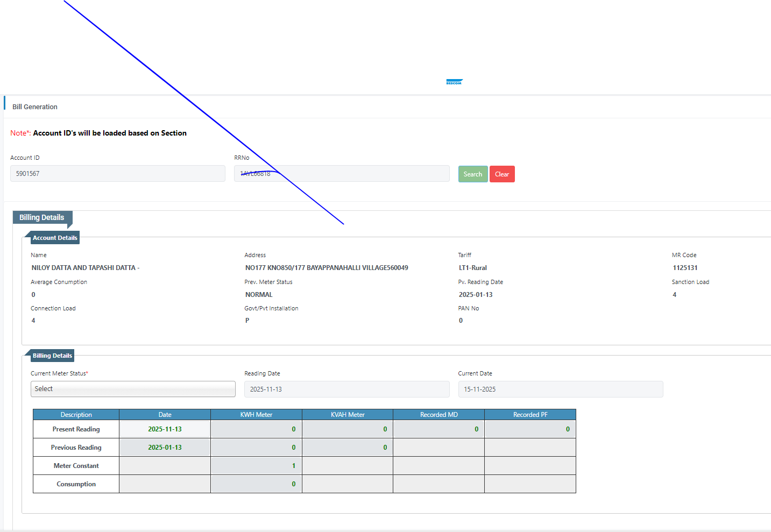The height and width of the screenshot is (532, 771).
Task: Select the Reading Date field
Action: tap(346, 389)
